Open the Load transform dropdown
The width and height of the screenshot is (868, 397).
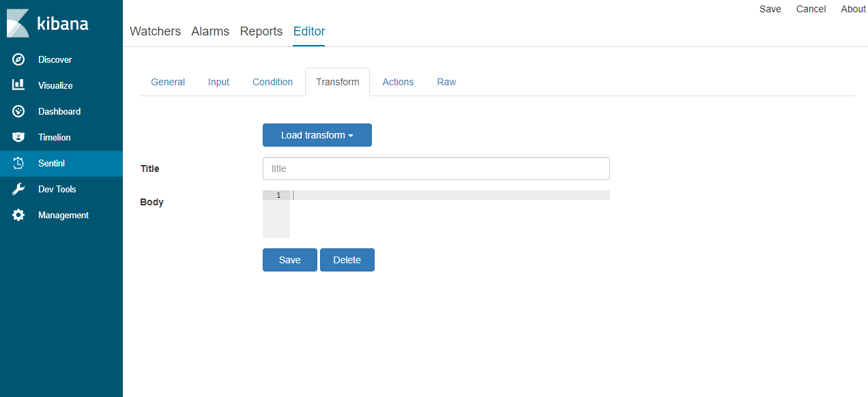click(x=317, y=135)
